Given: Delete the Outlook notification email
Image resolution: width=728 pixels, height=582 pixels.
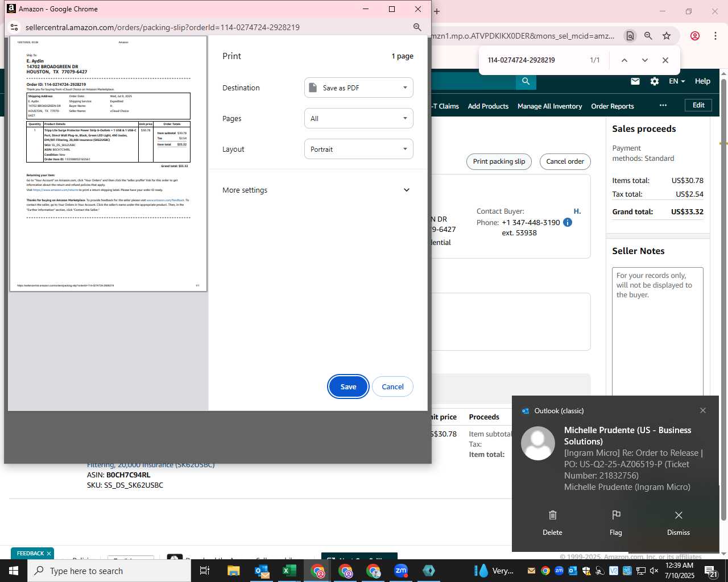Looking at the screenshot, I should coord(552,522).
